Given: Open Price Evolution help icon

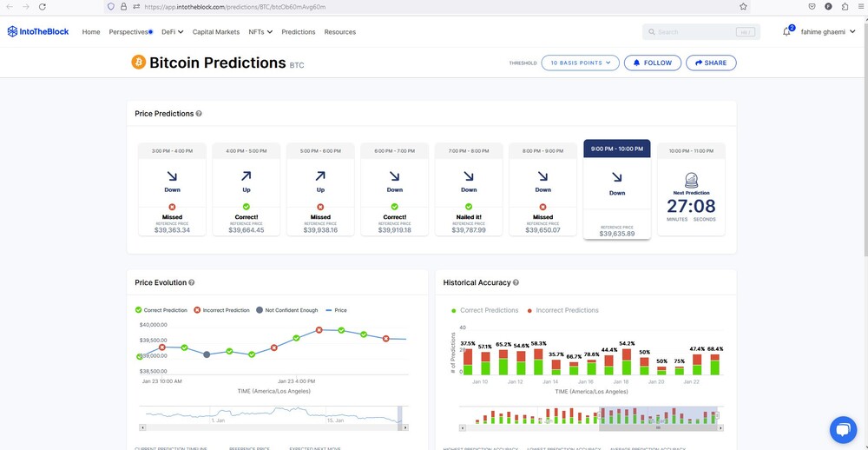Looking at the screenshot, I should tap(192, 282).
